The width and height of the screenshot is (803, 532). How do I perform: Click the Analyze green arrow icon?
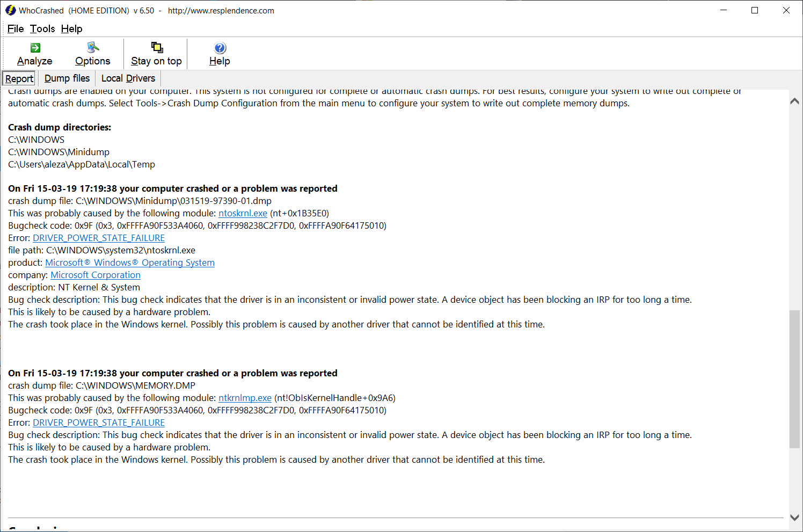coord(35,48)
